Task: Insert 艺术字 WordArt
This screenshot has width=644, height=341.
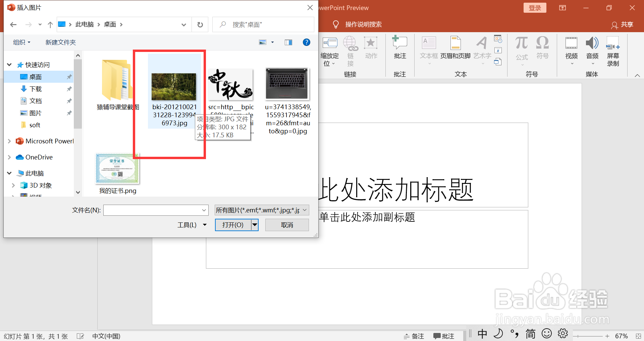Action: coord(482,50)
